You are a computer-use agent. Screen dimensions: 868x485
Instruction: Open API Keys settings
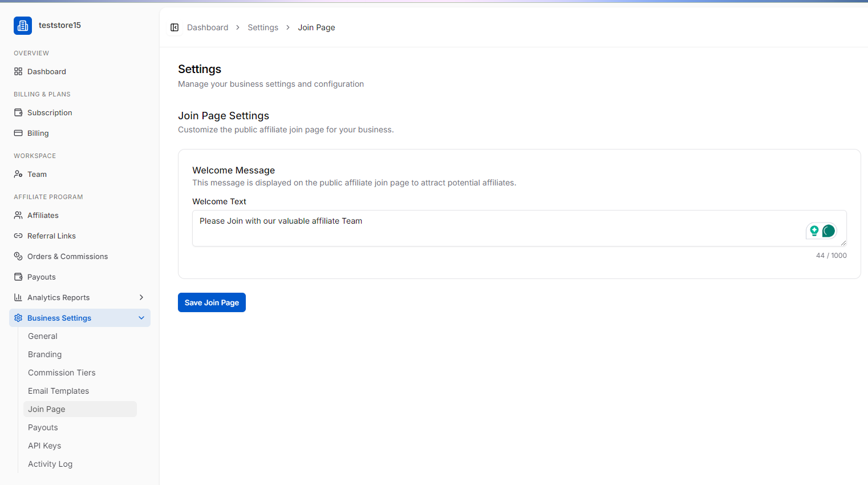tap(80, 446)
